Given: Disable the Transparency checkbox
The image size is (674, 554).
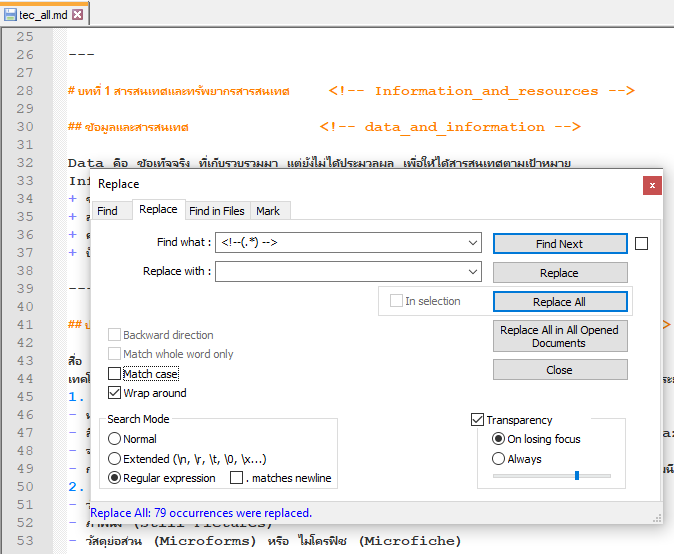Looking at the screenshot, I should click(x=478, y=420).
